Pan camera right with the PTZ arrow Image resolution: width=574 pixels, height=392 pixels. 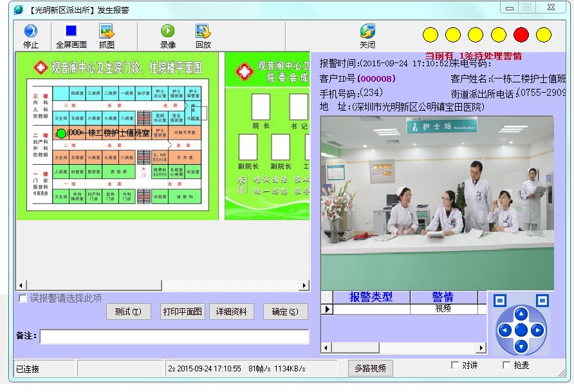pyautogui.click(x=537, y=330)
